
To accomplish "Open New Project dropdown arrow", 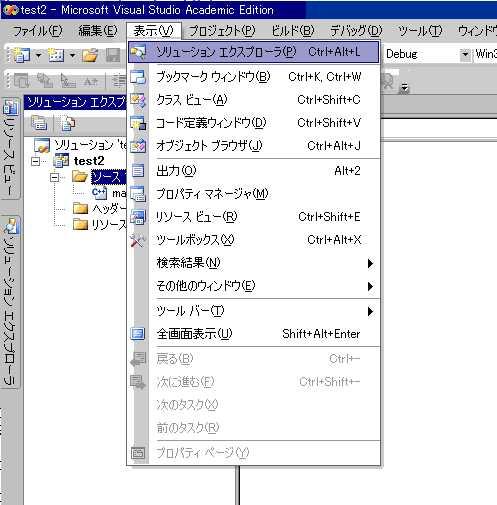I will [x=38, y=55].
